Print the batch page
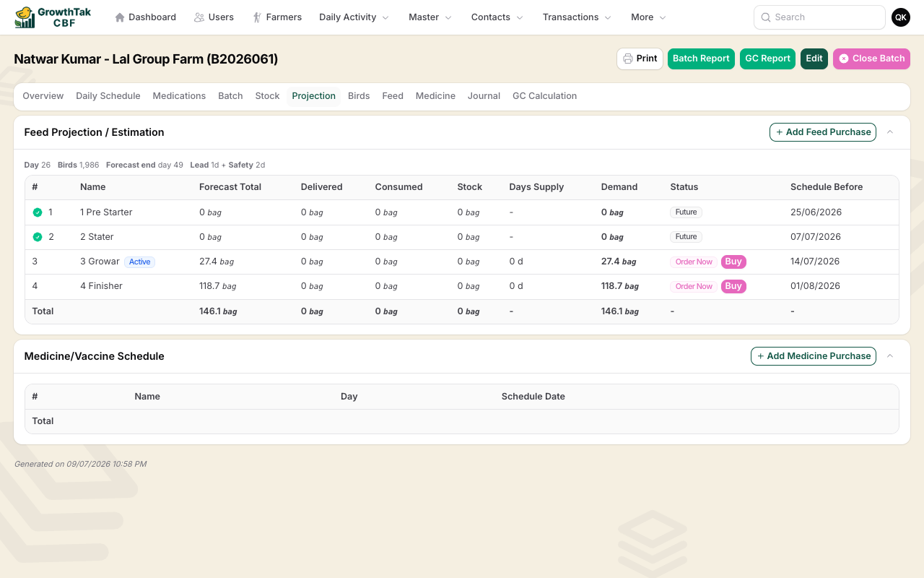 click(x=640, y=59)
